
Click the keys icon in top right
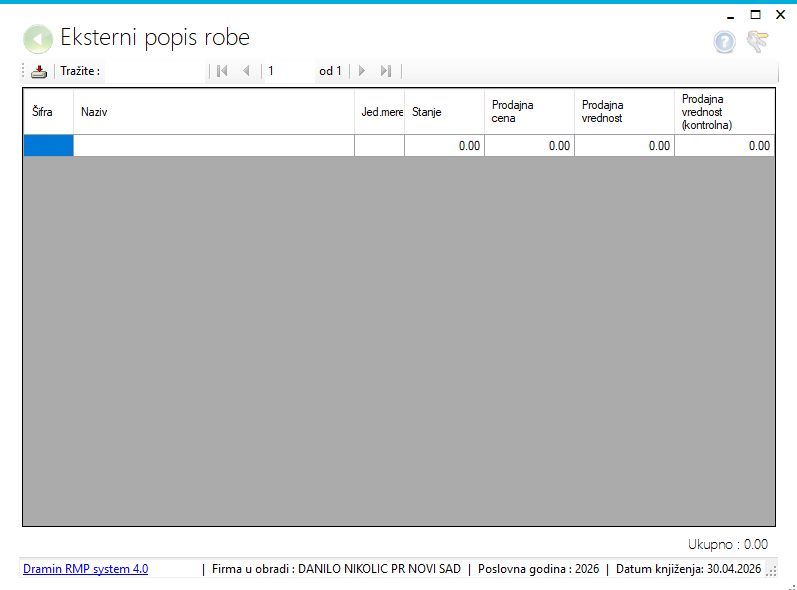[x=757, y=41]
